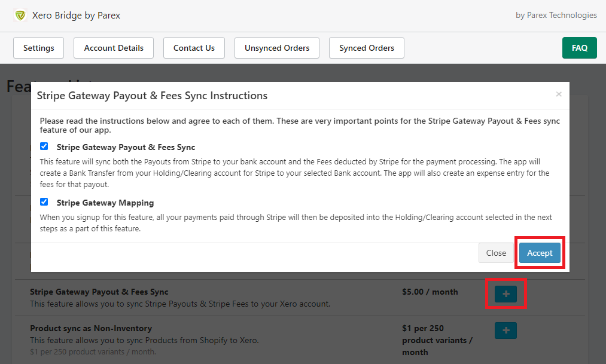Uncheck the Stripe Gateway Payout & Fees Sync checkbox

[44, 146]
